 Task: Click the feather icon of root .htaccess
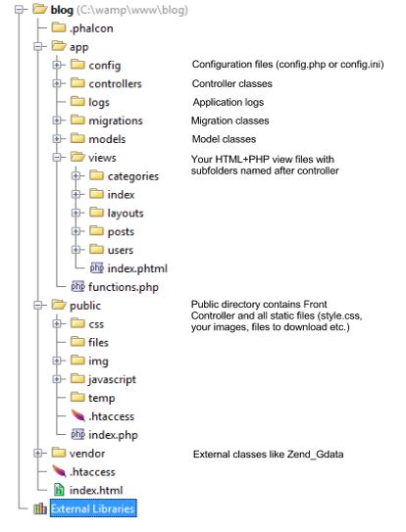tap(59, 471)
